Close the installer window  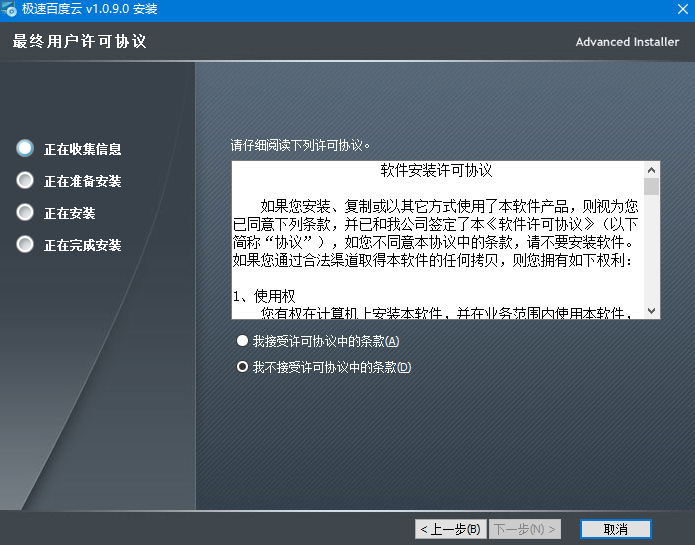(683, 9)
